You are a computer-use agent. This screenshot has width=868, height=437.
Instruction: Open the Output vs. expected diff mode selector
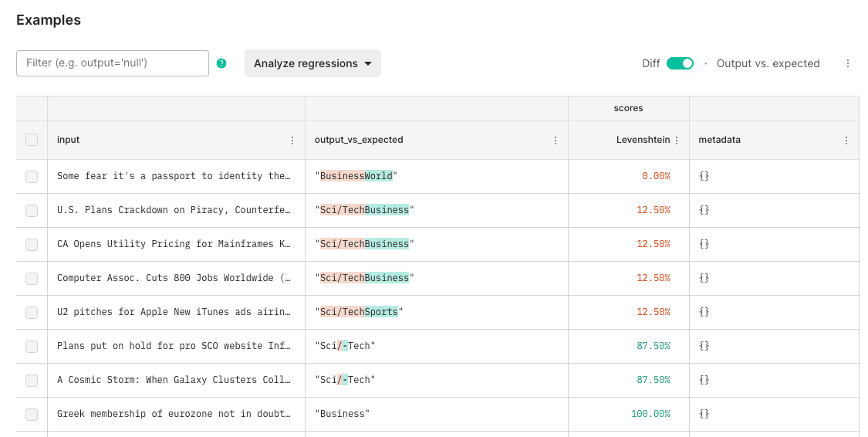point(768,63)
